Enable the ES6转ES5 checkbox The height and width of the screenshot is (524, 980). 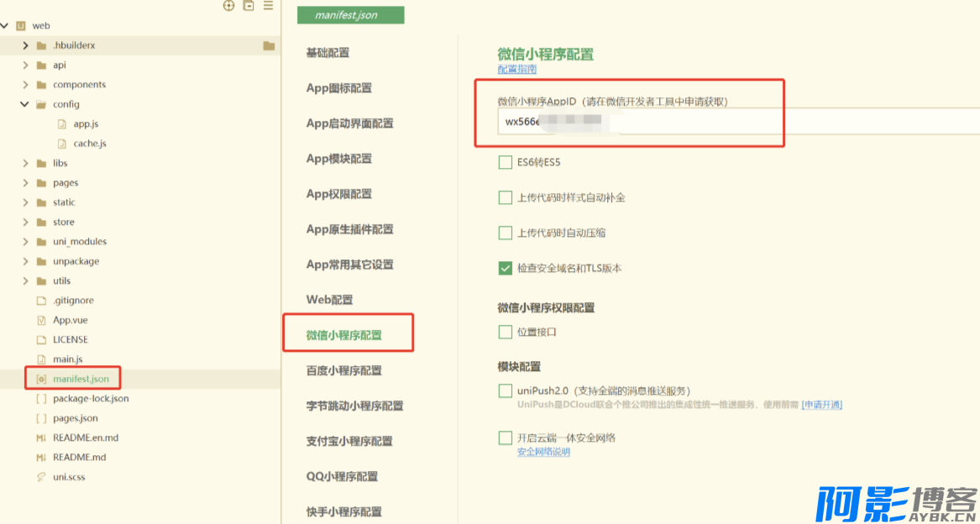point(506,162)
